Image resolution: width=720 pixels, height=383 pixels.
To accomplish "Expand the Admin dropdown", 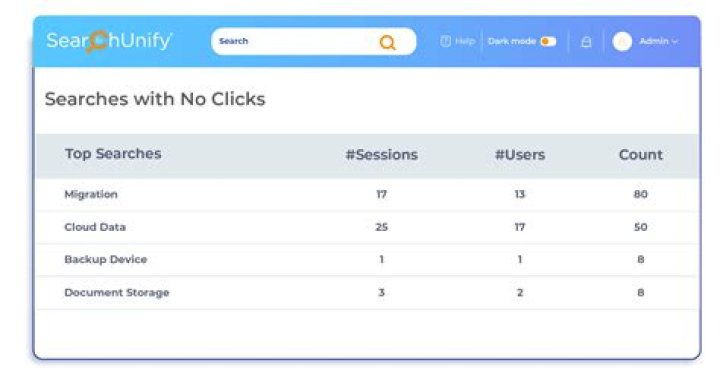I will point(658,41).
